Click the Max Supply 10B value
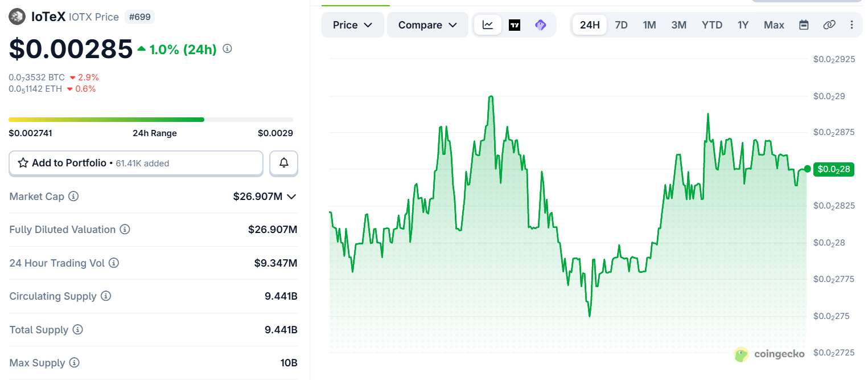This screenshot has width=868, height=380. point(289,363)
